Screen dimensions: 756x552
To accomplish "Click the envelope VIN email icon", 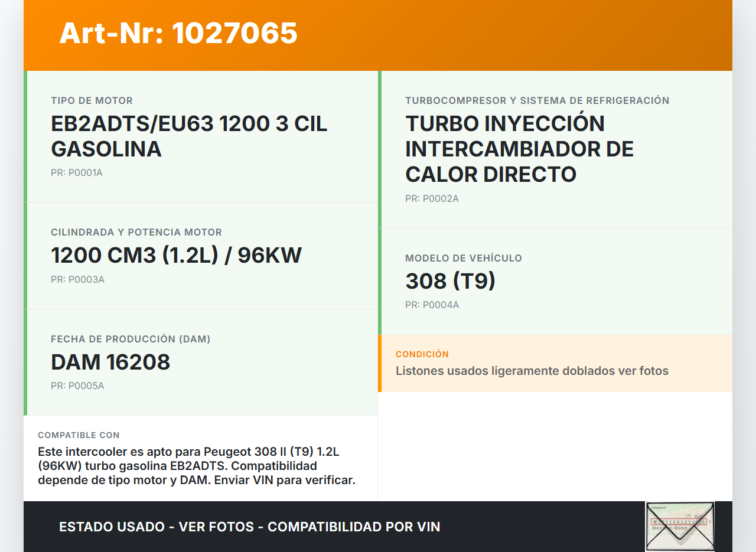I will [679, 526].
